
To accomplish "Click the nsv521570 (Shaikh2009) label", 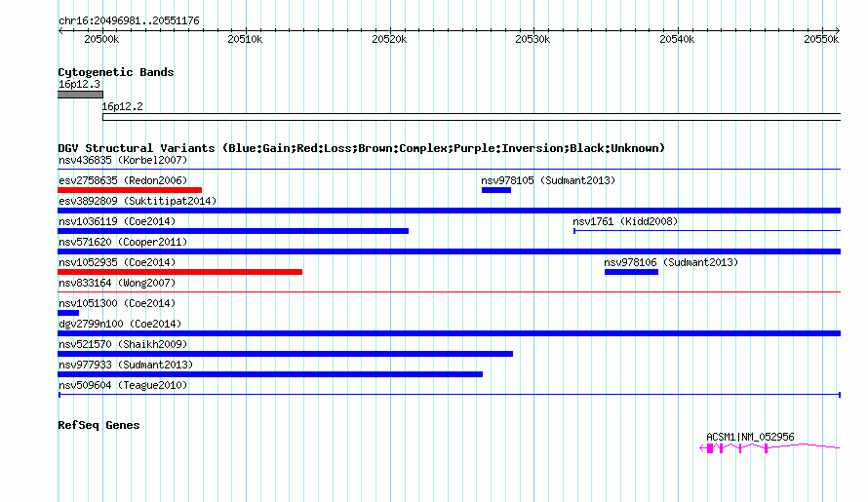I will pos(123,344).
